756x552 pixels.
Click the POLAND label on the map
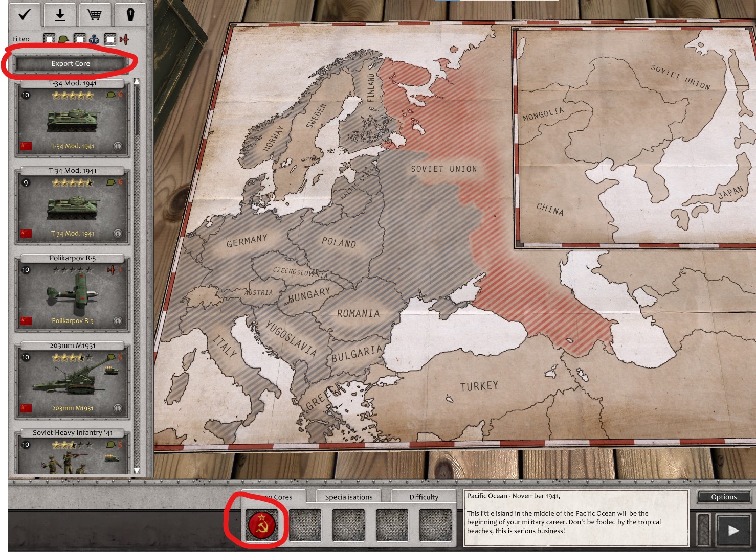point(339,243)
